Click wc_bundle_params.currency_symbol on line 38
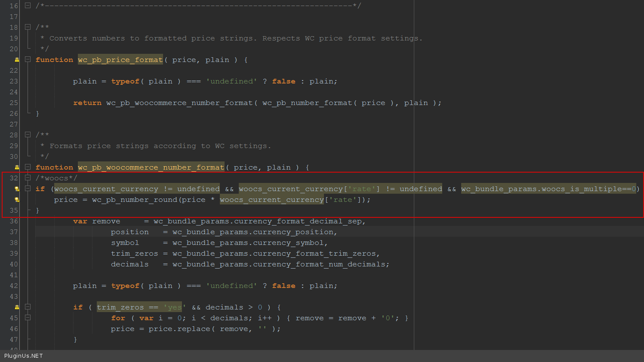This screenshot has height=362, width=644. (x=248, y=243)
